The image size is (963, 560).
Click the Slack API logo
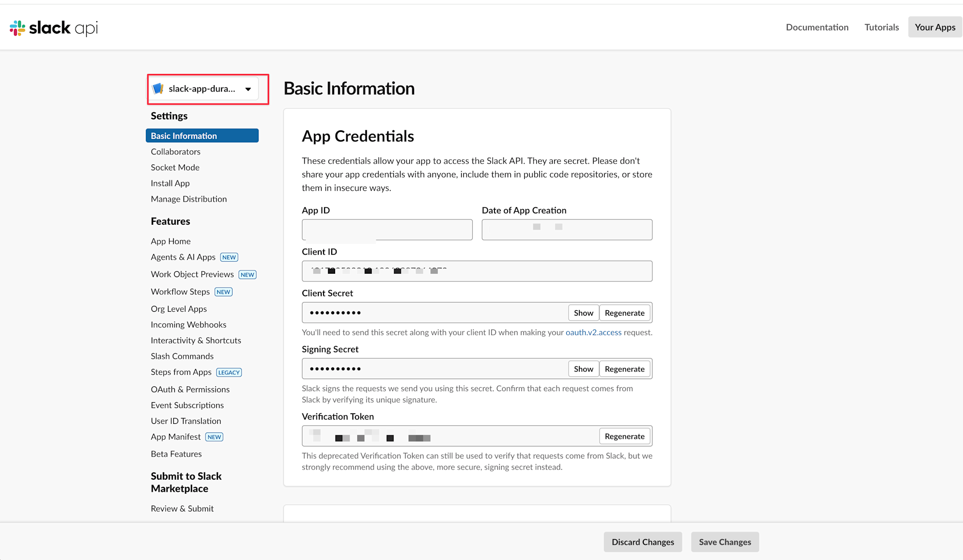tap(53, 28)
